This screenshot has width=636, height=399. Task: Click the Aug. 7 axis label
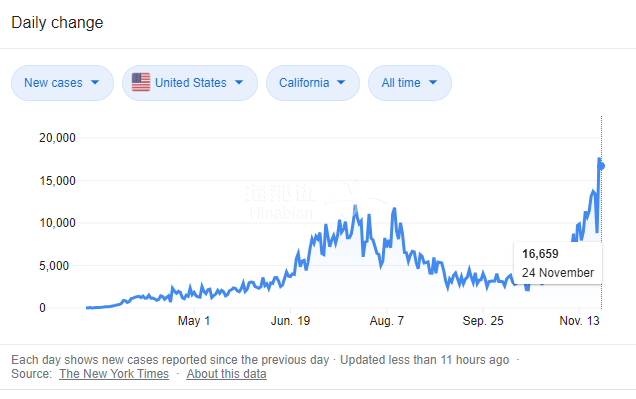click(387, 321)
